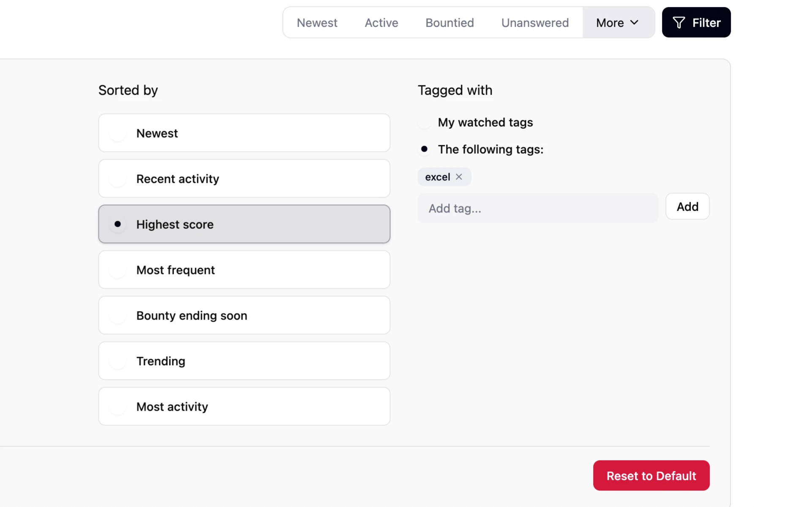Focus the Add tag input field

[x=537, y=208]
